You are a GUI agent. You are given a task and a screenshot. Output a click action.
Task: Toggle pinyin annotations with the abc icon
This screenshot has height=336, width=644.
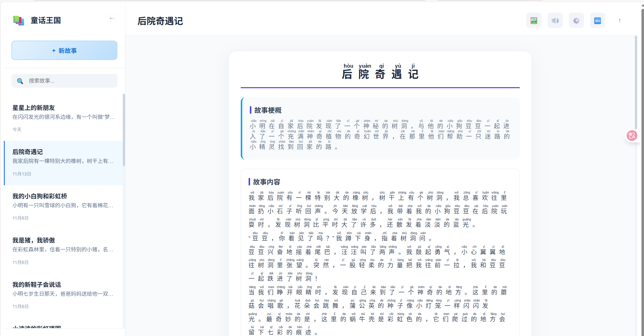click(598, 21)
